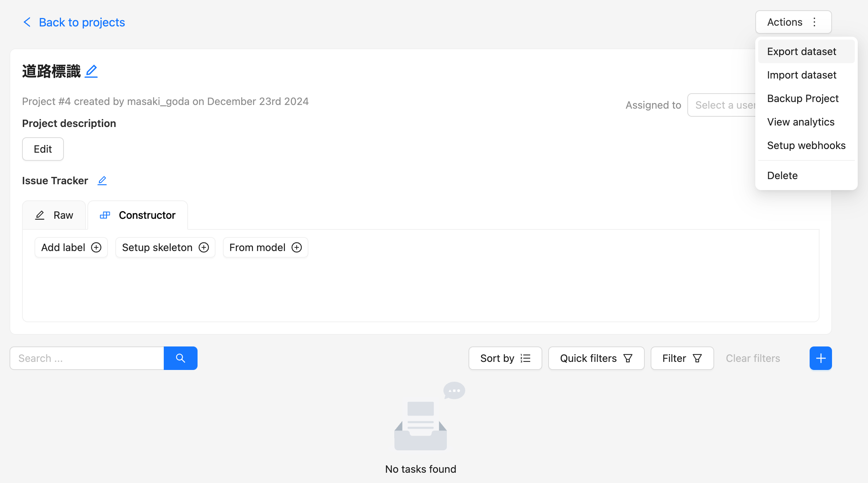This screenshot has height=483, width=868.
Task: Expand the Quick filters dropdown
Action: [596, 358]
